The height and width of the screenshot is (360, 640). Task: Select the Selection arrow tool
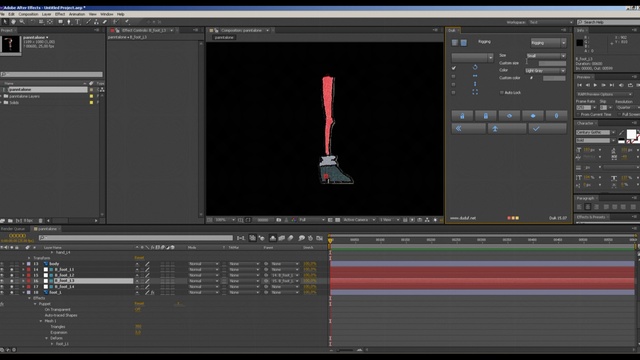5,22
